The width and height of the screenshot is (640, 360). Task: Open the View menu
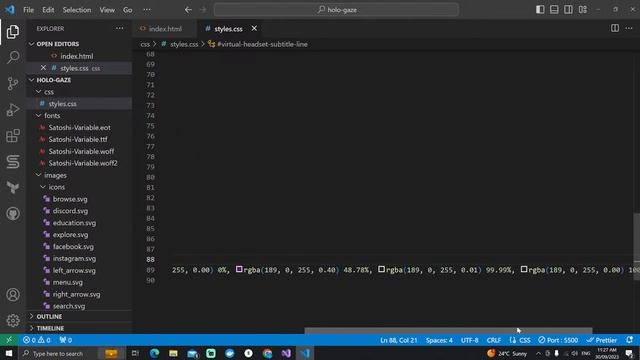tap(107, 10)
